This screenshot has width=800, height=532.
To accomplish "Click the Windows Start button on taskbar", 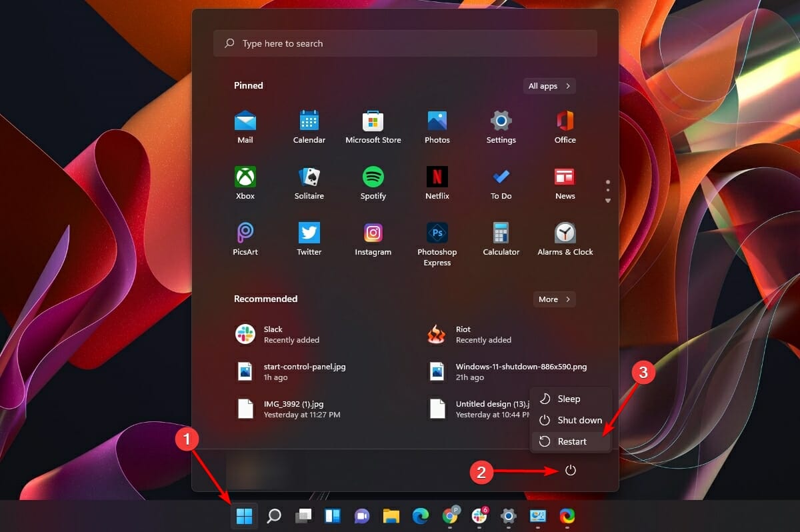I will pos(245,515).
